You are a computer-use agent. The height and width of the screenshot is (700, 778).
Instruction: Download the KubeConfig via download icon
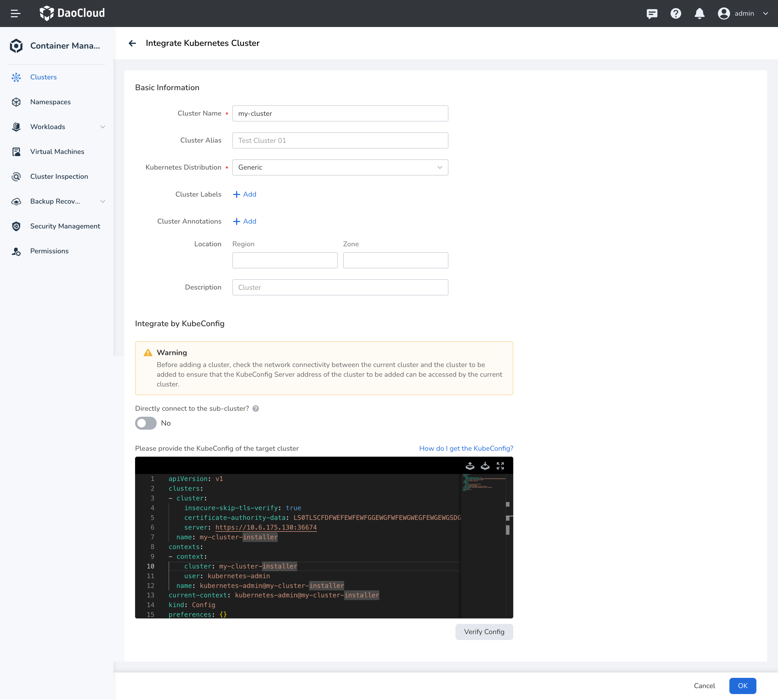coord(485,466)
